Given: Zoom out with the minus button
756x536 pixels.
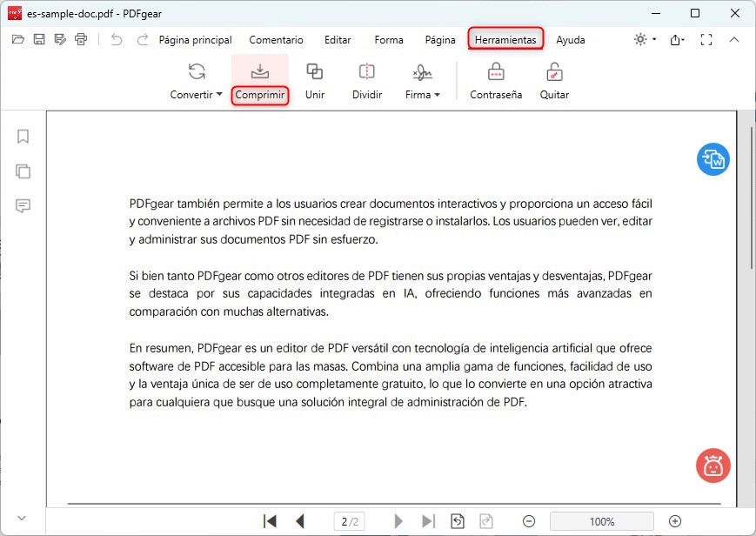Looking at the screenshot, I should pos(529,521).
